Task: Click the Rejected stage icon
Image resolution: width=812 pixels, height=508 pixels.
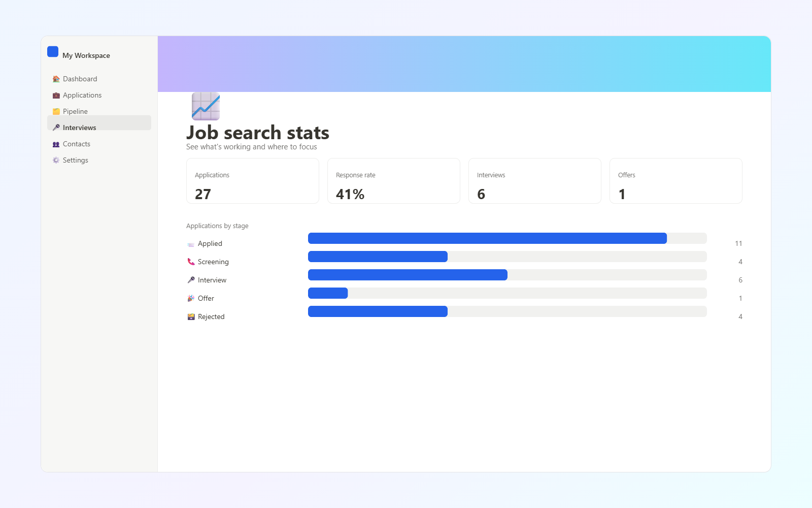Action: 191,316
